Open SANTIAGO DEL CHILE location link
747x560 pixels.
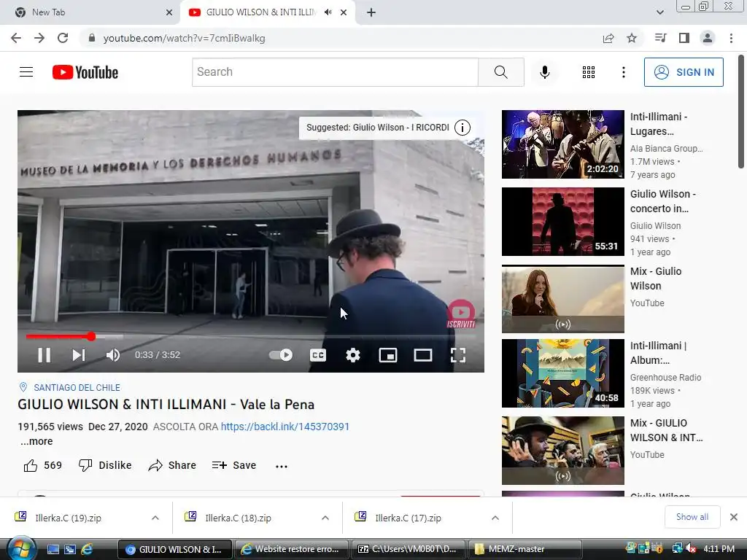77,388
